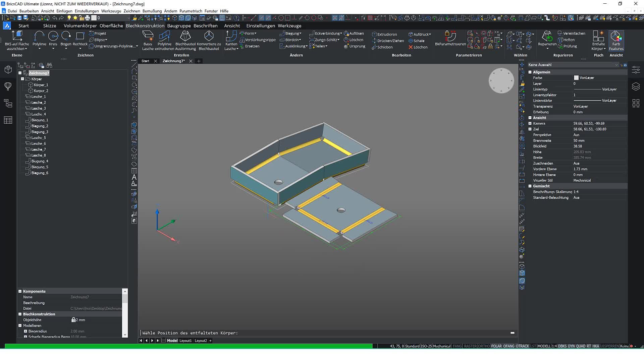644x362 pixels.
Task: Select Lasche_1 in the feature tree
Action: 38,97
